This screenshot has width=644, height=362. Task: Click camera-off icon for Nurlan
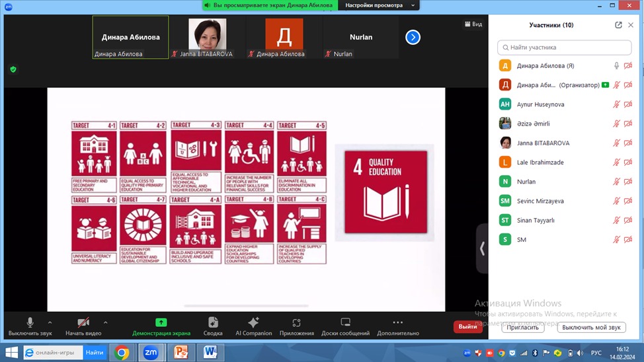click(x=628, y=182)
